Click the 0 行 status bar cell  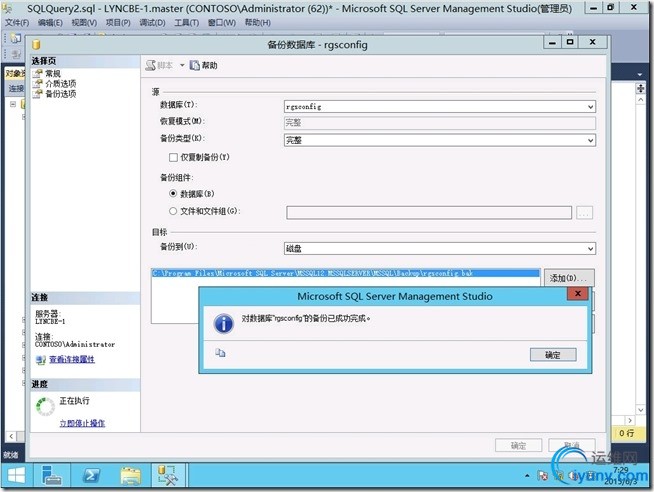pos(626,433)
